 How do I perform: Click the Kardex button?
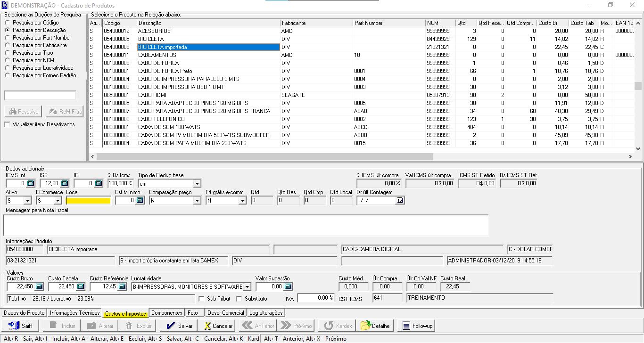click(337, 326)
